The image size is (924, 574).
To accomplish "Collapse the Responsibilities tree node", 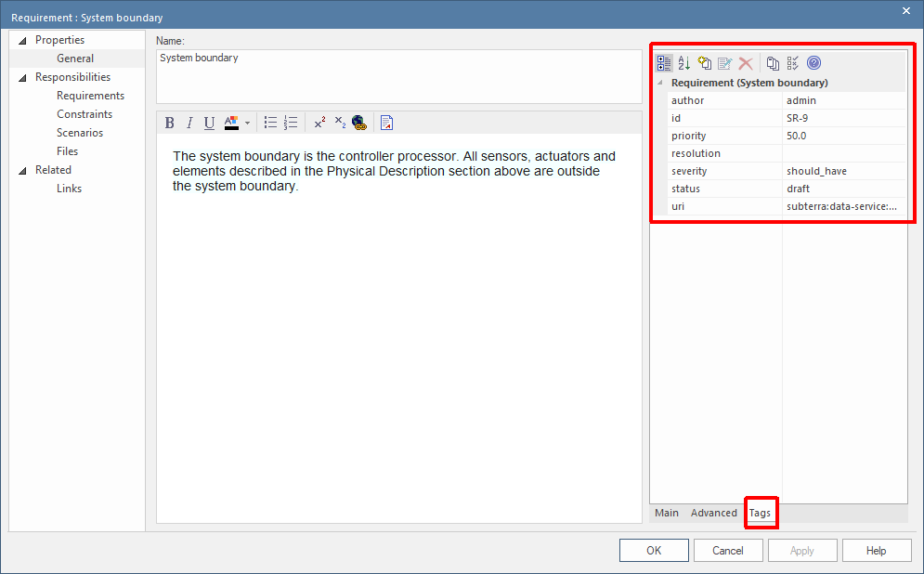I will (22, 77).
